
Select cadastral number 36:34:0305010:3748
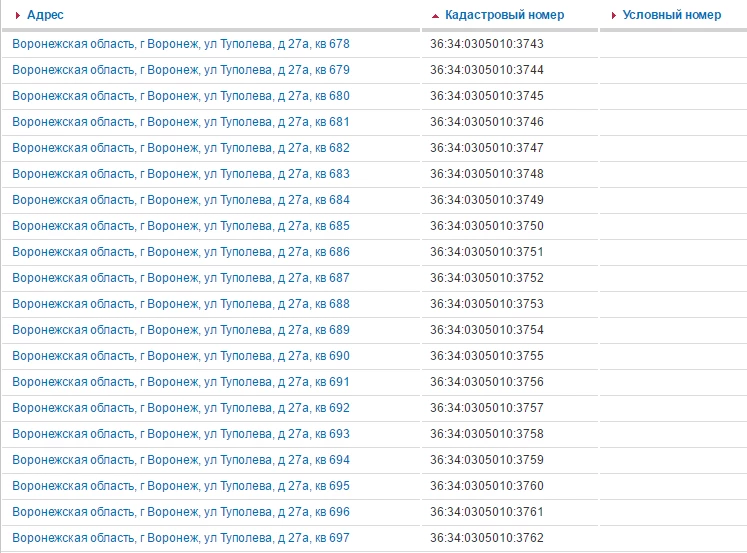pos(487,174)
